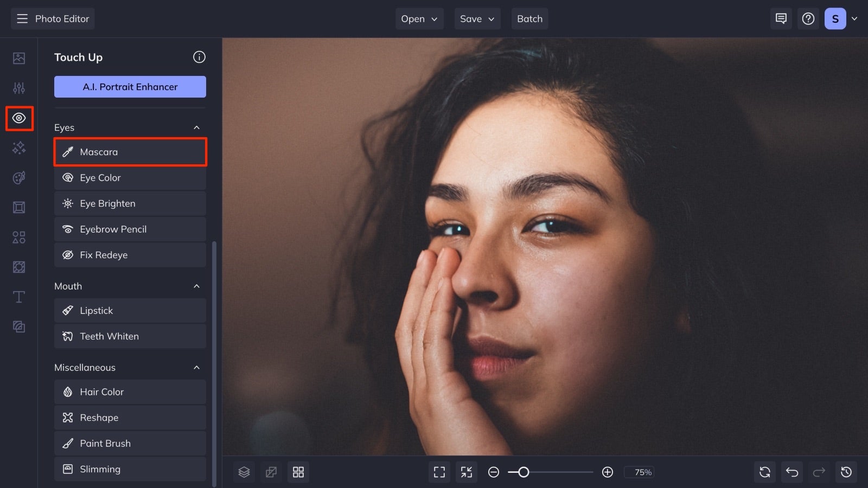Screen dimensions: 868x488
Task: Click the Touch Up info icon
Action: tap(199, 57)
